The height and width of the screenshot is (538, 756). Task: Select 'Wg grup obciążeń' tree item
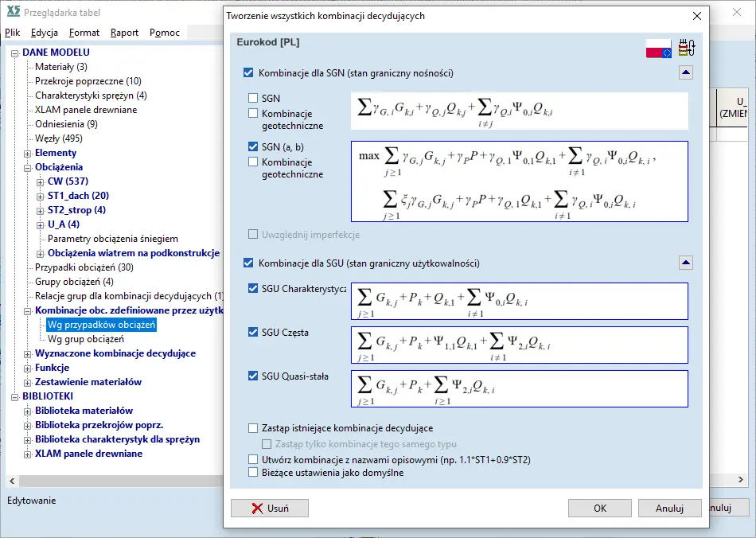pyautogui.click(x=86, y=339)
